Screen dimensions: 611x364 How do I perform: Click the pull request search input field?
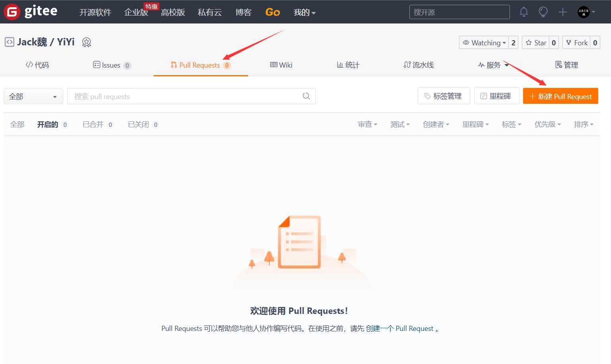[179, 96]
